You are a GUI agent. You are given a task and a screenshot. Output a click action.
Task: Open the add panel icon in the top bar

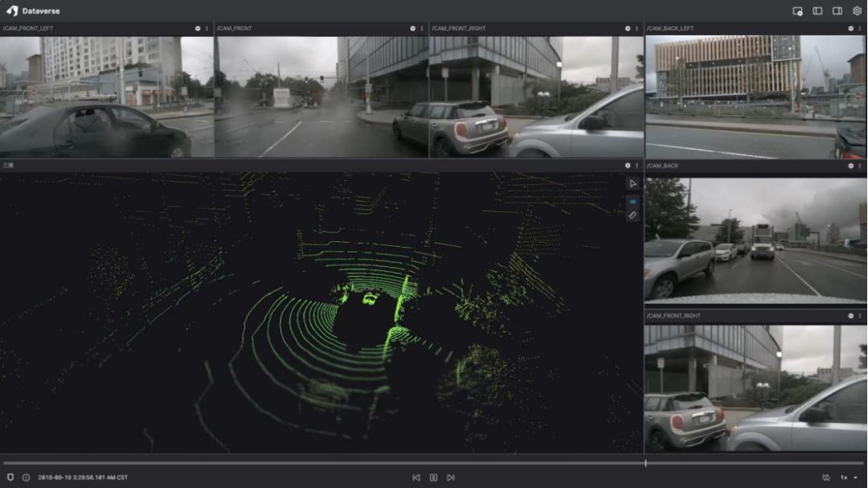pyautogui.click(x=797, y=11)
